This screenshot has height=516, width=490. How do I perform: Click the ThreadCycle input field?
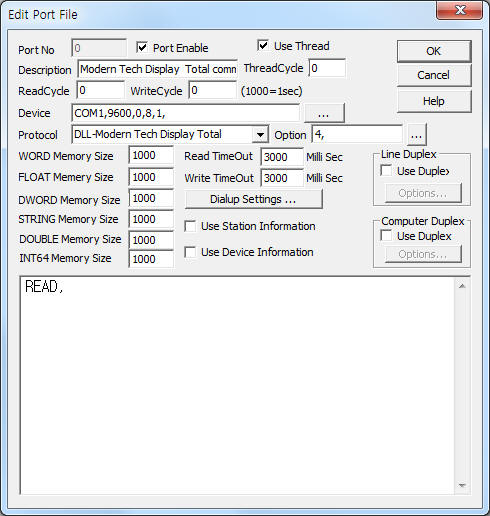click(x=327, y=68)
